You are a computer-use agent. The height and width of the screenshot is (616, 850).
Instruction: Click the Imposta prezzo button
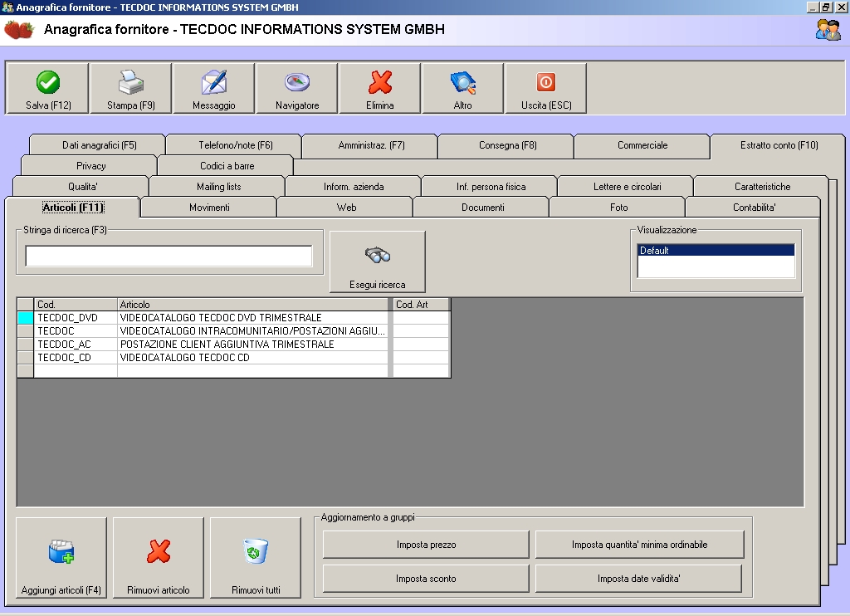426,545
